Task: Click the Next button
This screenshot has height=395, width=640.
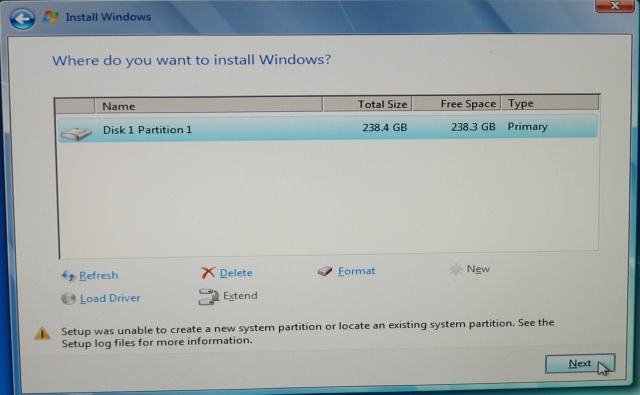Action: [x=580, y=364]
